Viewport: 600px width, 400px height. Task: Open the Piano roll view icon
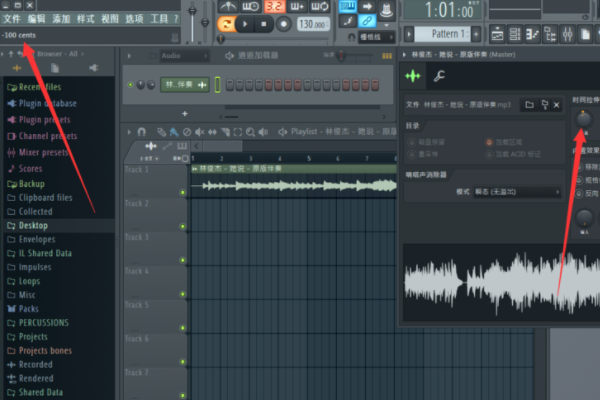coord(532,34)
